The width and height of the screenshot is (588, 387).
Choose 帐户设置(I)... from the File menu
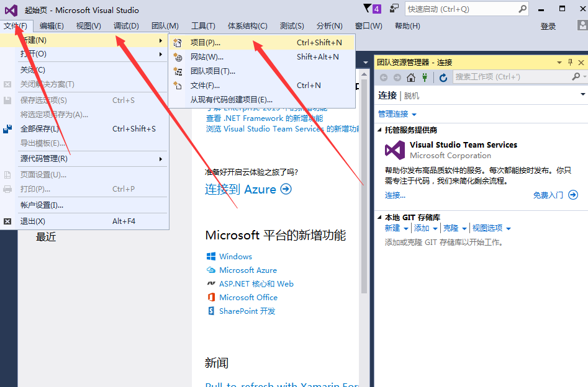84,205
